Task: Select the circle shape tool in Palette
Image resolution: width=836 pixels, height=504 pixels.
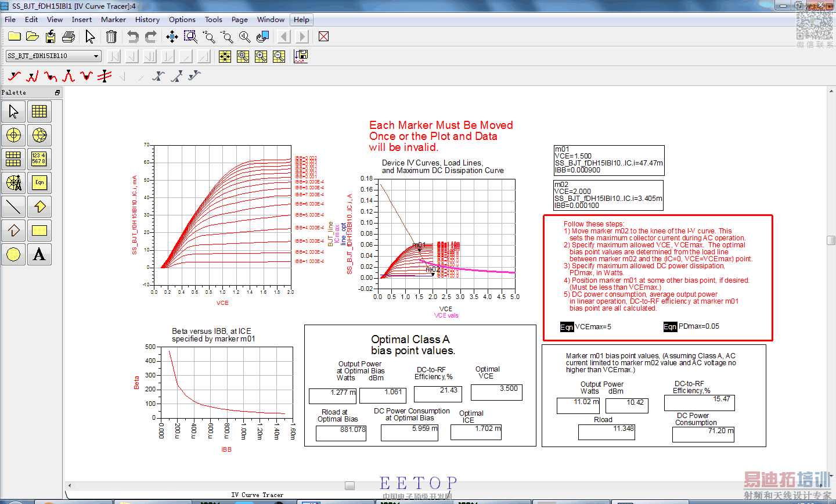Action: pyautogui.click(x=13, y=254)
